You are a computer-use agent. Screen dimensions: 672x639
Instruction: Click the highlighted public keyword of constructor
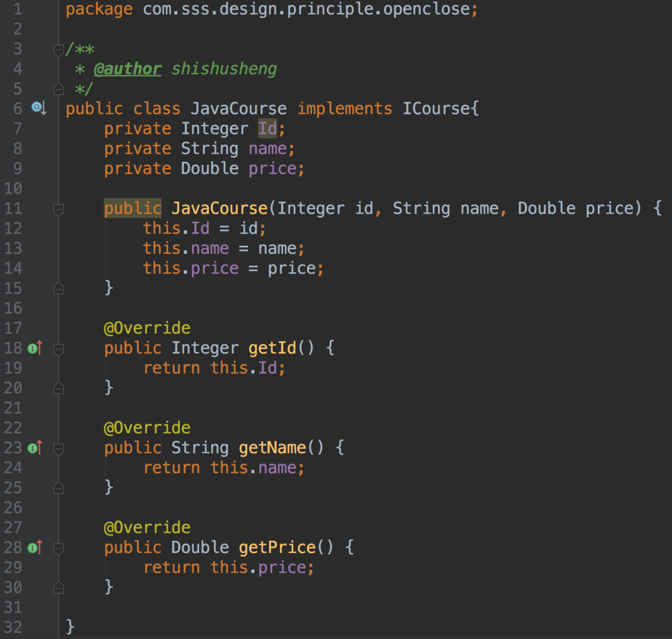[133, 208]
